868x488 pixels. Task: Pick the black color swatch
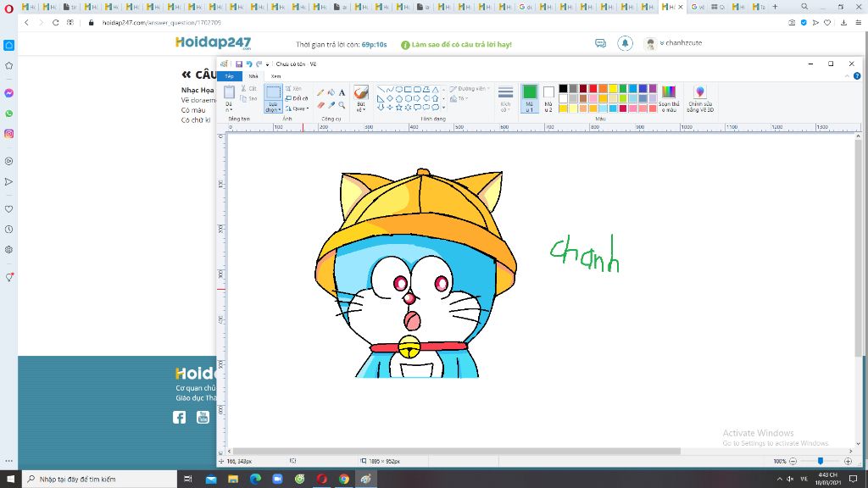click(563, 88)
